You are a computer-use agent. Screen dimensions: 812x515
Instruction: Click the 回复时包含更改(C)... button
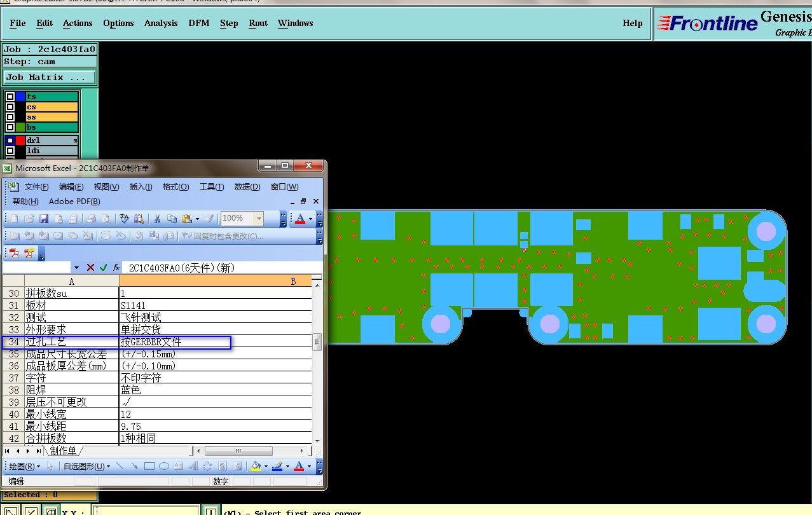(223, 236)
